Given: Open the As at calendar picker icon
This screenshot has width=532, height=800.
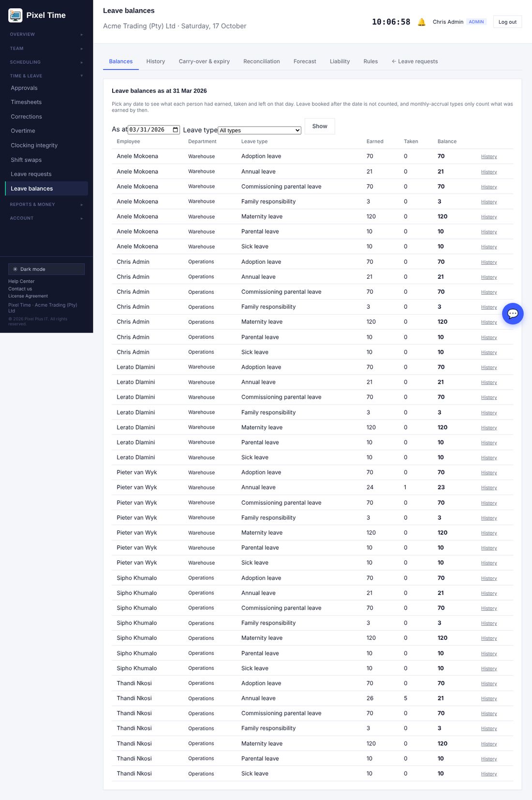Looking at the screenshot, I should click(x=176, y=130).
